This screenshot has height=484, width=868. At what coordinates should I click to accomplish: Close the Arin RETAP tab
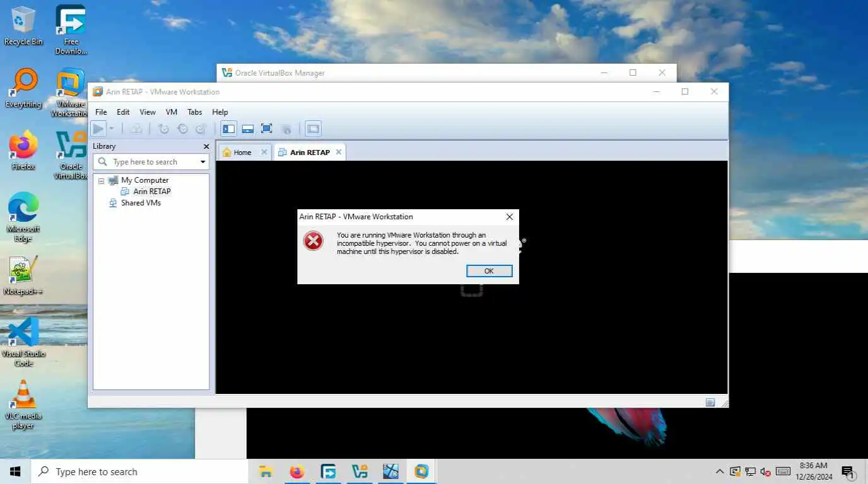click(339, 152)
